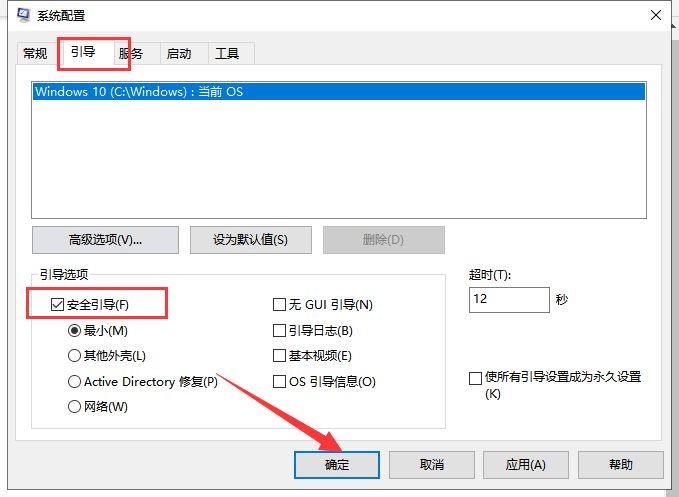Click 设为默认值(S) button
The height and width of the screenshot is (497, 679).
click(251, 240)
